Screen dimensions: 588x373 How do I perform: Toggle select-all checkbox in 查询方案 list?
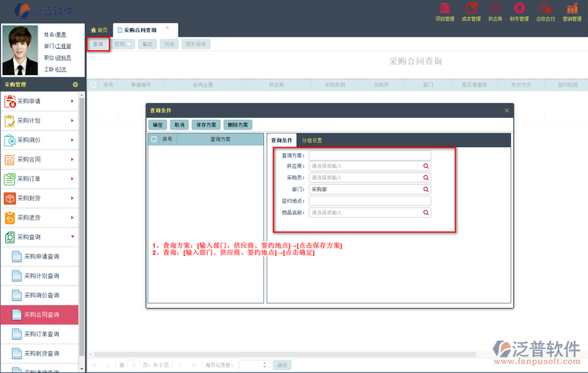tap(154, 139)
